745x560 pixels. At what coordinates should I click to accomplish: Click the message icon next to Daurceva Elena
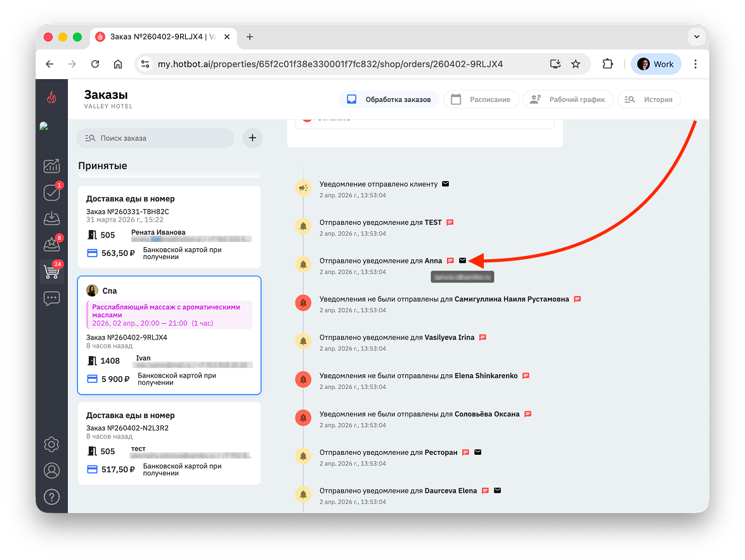(x=485, y=491)
